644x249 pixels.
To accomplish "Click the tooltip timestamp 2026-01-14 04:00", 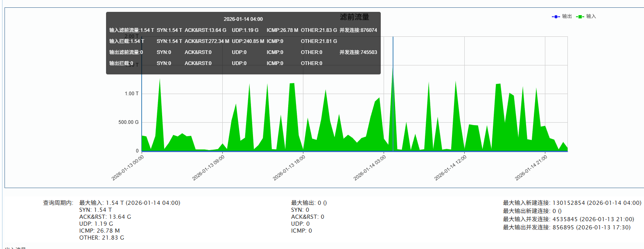I will click(x=243, y=19).
